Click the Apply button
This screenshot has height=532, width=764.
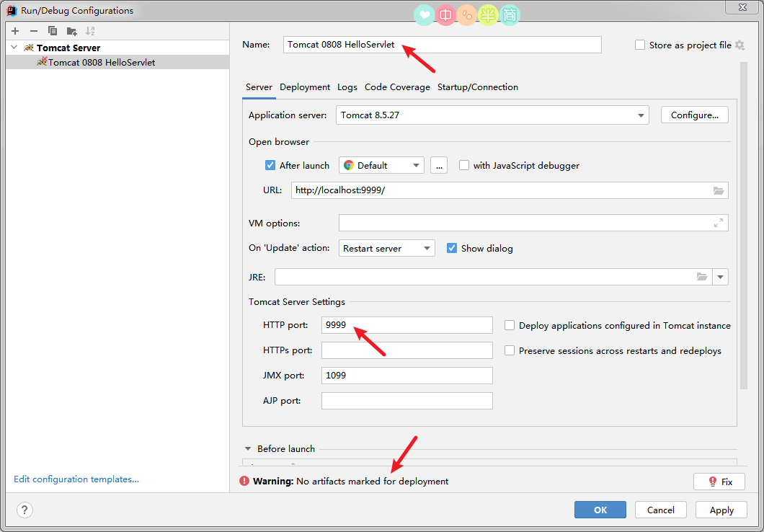click(x=721, y=510)
